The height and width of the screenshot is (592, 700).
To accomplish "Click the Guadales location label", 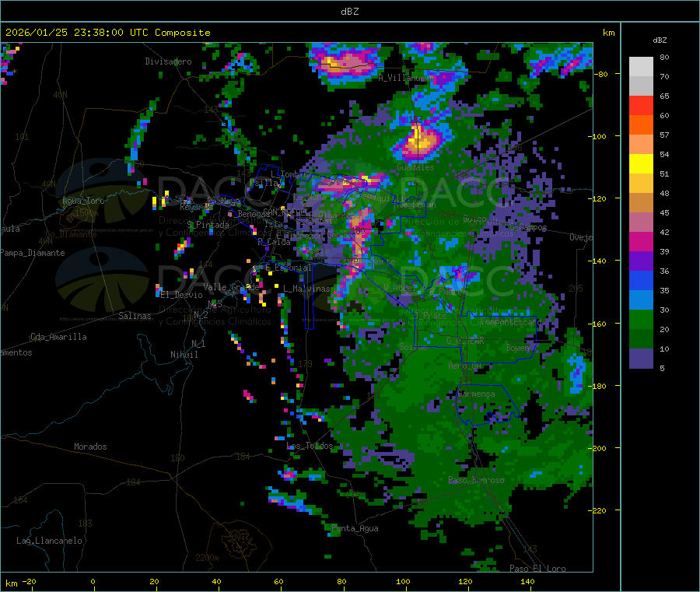I will [415, 167].
